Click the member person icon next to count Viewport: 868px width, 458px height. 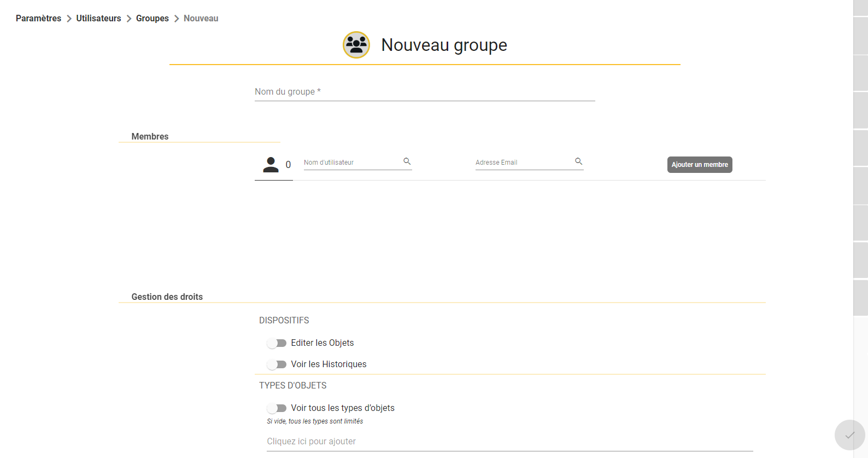[271, 165]
